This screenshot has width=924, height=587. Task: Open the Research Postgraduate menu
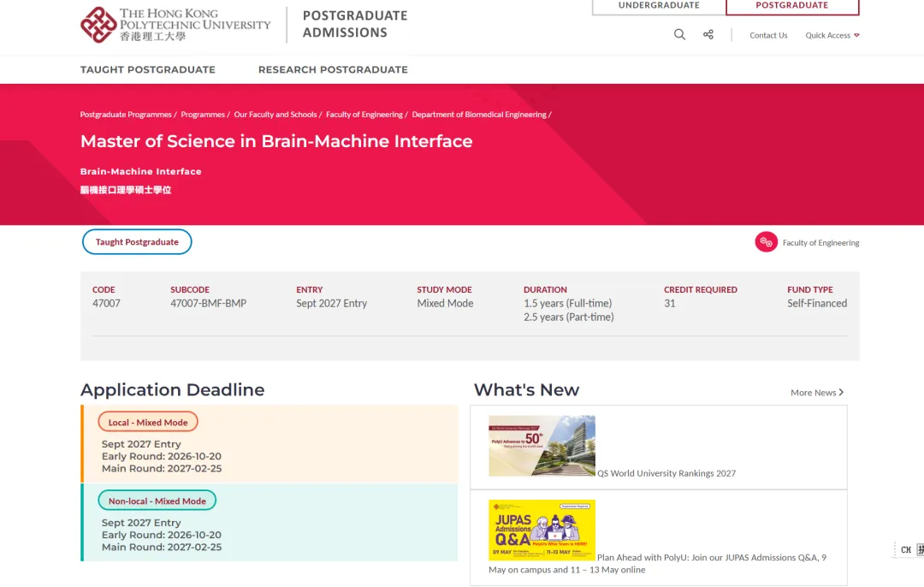tap(333, 69)
